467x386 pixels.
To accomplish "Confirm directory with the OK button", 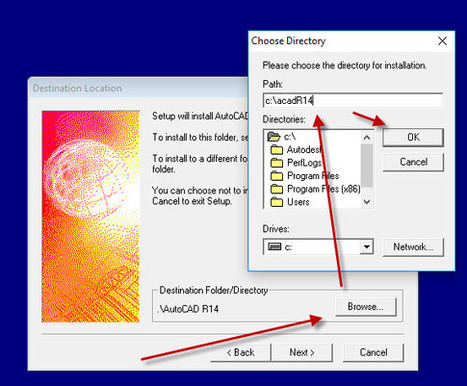I will [413, 137].
